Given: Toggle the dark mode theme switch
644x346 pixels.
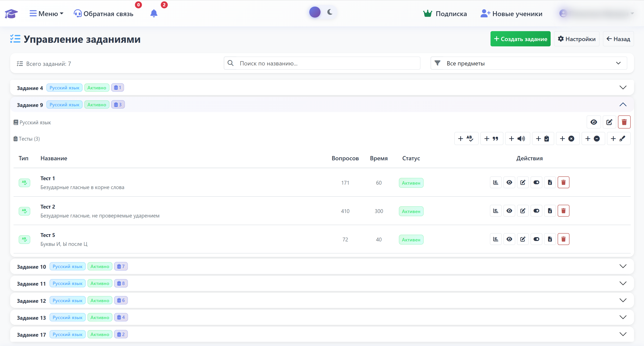Looking at the screenshot, I should point(322,12).
